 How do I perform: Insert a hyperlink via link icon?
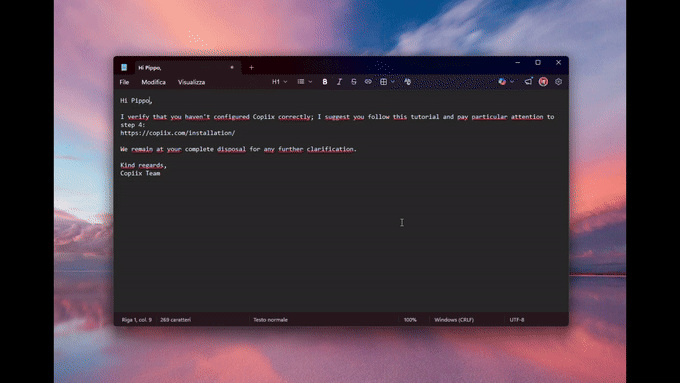pos(368,82)
